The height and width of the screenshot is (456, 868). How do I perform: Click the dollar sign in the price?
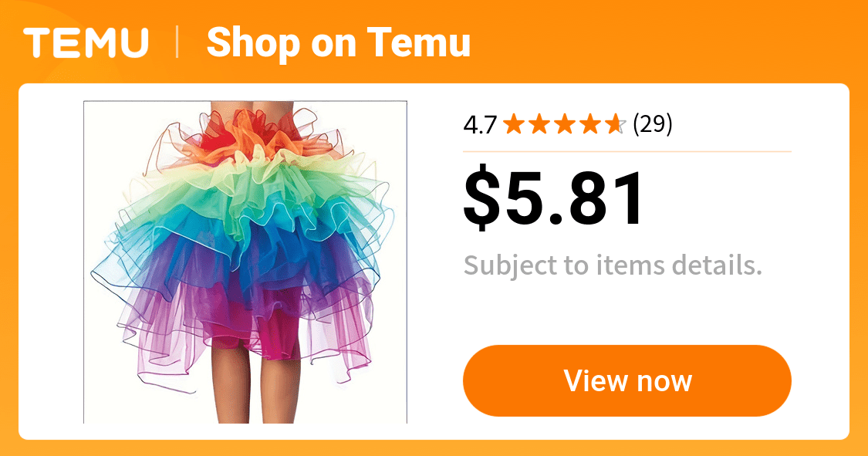coord(481,198)
